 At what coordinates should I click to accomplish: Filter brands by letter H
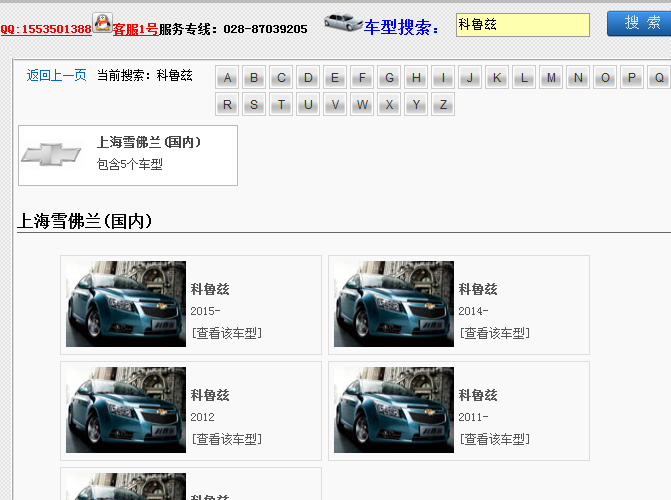(416, 77)
